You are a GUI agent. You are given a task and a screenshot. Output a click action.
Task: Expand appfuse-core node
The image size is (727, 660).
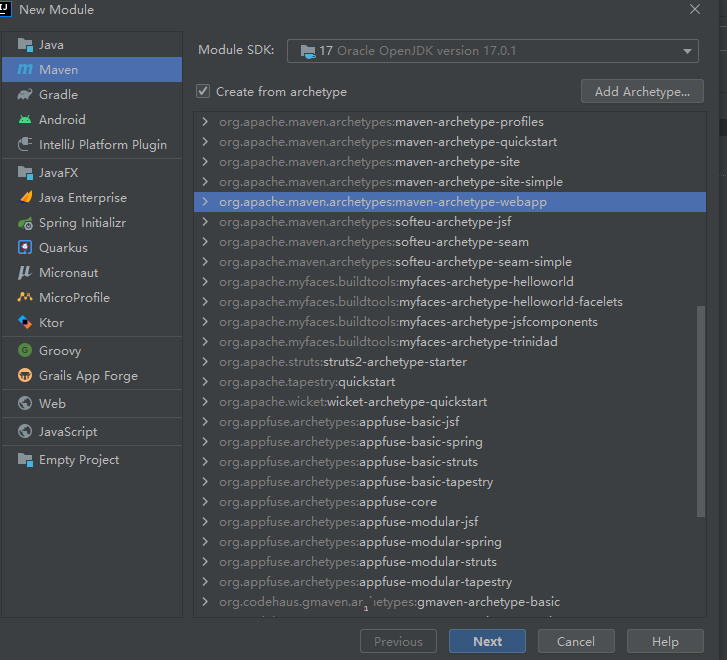[205, 502]
